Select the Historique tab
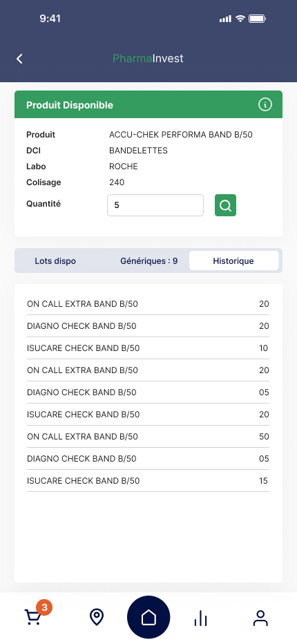This screenshot has height=644, width=297. coord(233,261)
